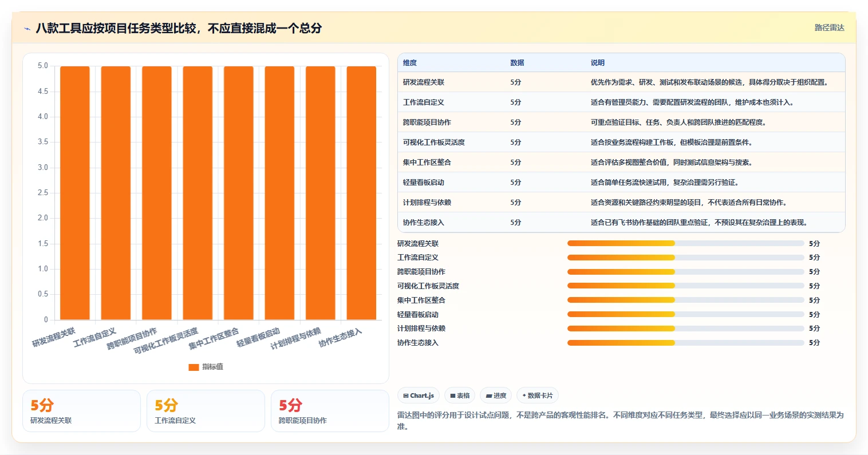868x455 pixels.
Task: Click description starting 适合按业务流程构建工作板
Action: (672, 143)
